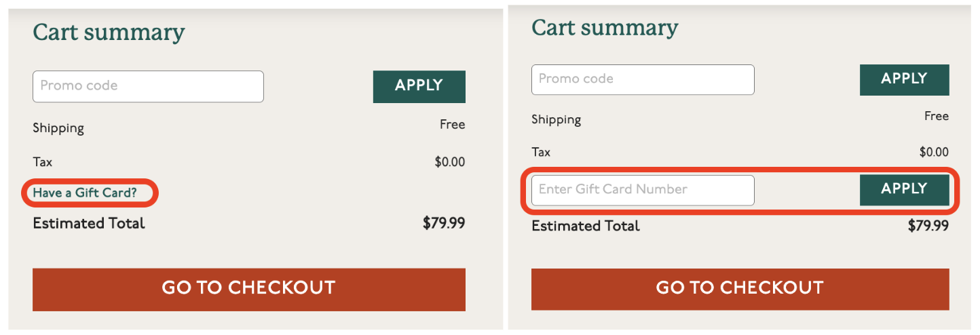Click Shipping label in panel with gift card input
This screenshot has height=335, width=980.
click(x=556, y=120)
